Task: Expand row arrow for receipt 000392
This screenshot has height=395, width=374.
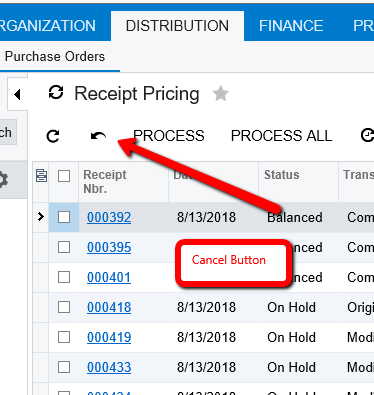Action: (x=41, y=217)
